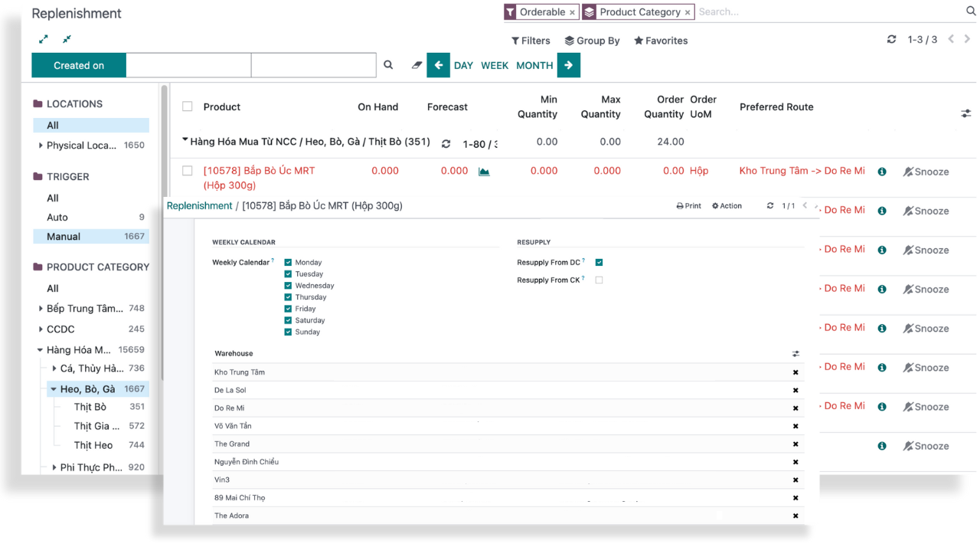Click the expand-view arrows icon under Replenishment title

(x=44, y=39)
